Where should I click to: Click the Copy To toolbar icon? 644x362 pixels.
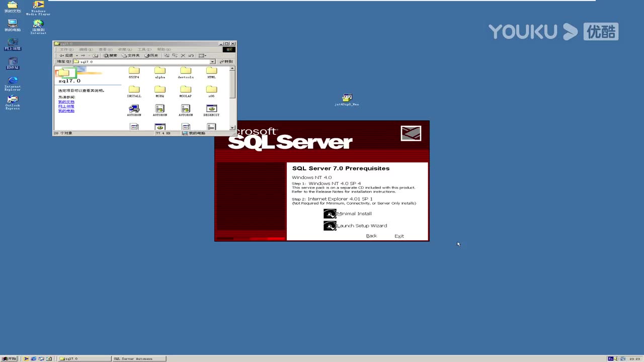coord(175,55)
